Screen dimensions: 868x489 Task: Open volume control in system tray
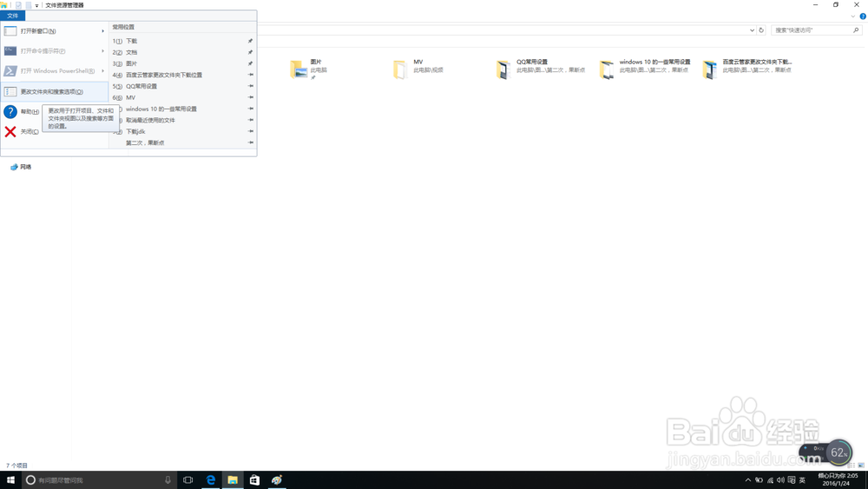click(780, 480)
